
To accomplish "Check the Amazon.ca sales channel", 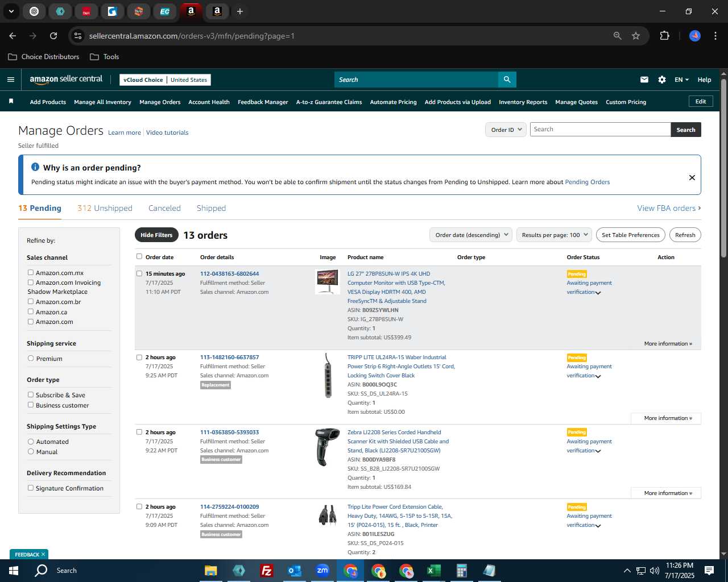I will point(31,311).
